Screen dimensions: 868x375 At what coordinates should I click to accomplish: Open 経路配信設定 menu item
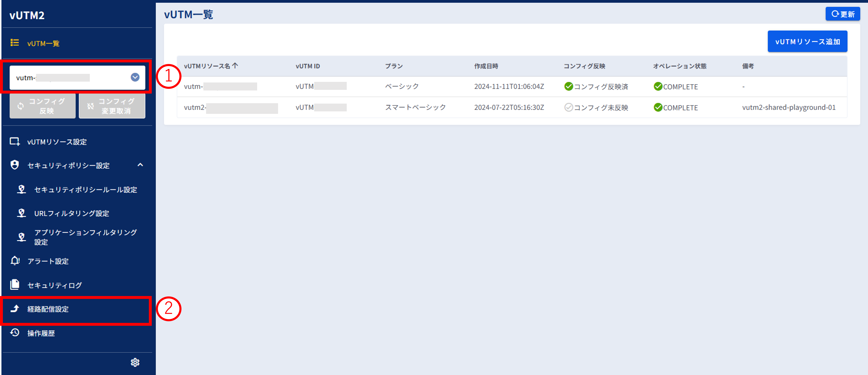[48, 309]
